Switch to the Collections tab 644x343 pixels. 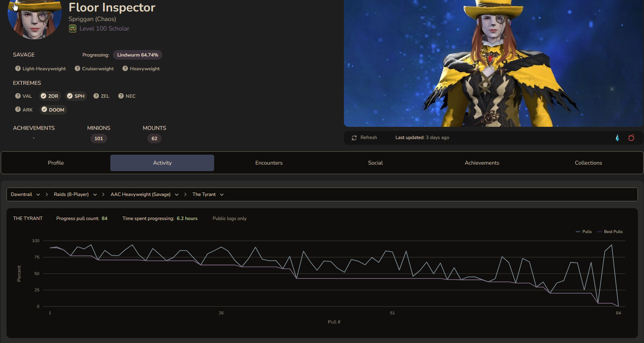click(588, 163)
